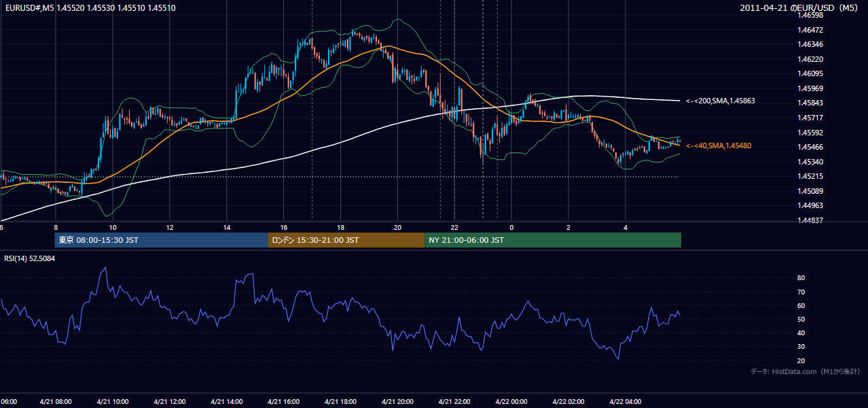Click the 4/22 04:00 bottom time label

pyautogui.click(x=626, y=401)
